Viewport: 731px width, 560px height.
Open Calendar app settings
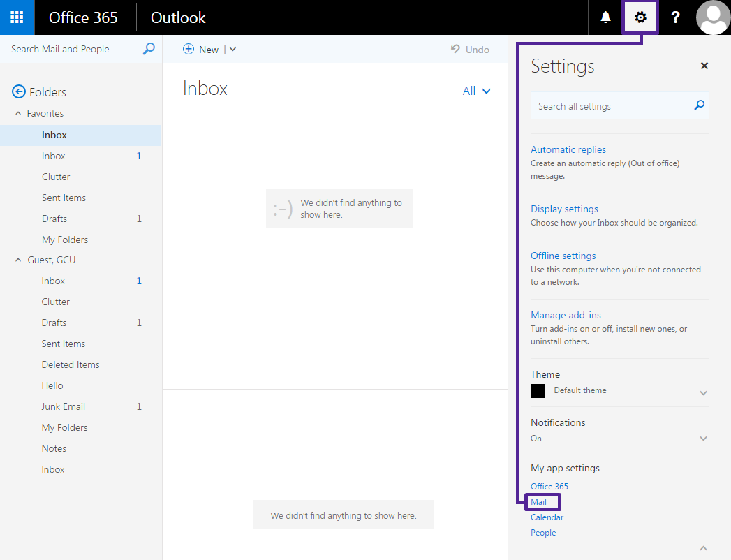pos(547,517)
